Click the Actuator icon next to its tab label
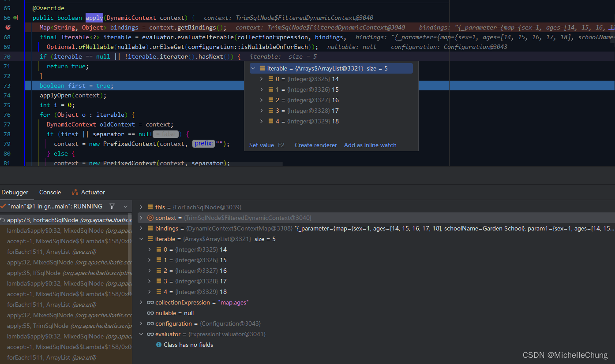The height and width of the screenshot is (364, 615). point(74,192)
